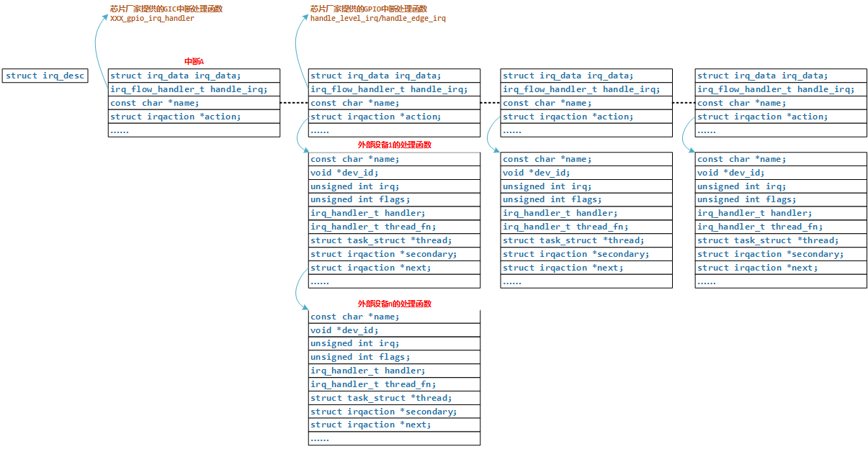868x449 pixels.
Task: Select the action row beneath 中断A label
Action: pyautogui.click(x=194, y=117)
